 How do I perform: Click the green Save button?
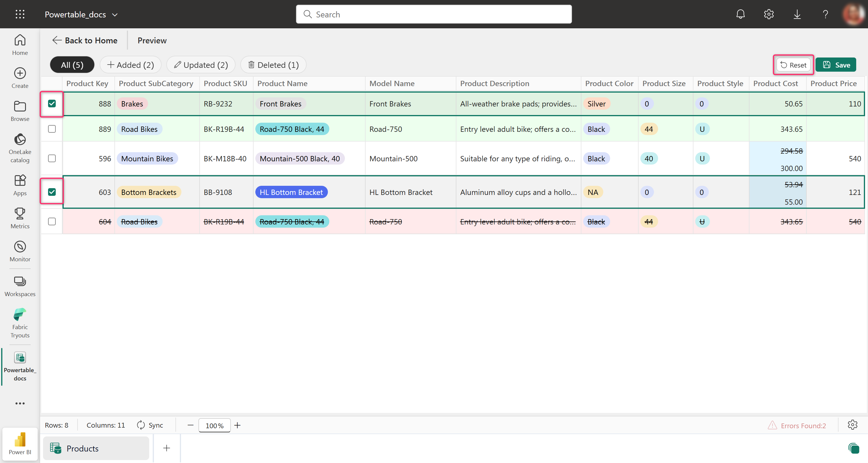tap(836, 65)
